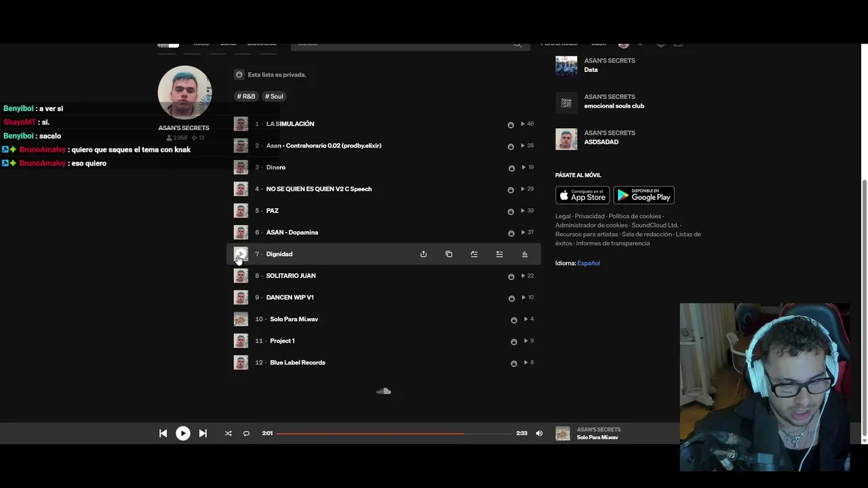Open ASAN'S SECRETS profile name under avatar
This screenshot has height=488, width=868.
(184, 127)
